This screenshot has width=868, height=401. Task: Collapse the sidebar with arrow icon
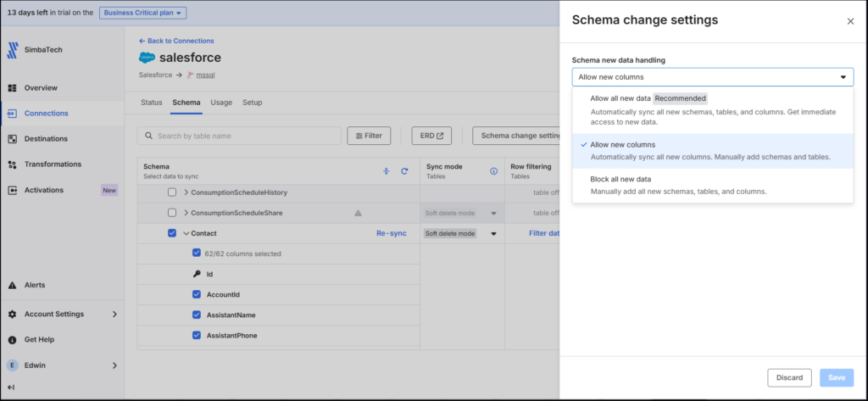(x=11, y=387)
